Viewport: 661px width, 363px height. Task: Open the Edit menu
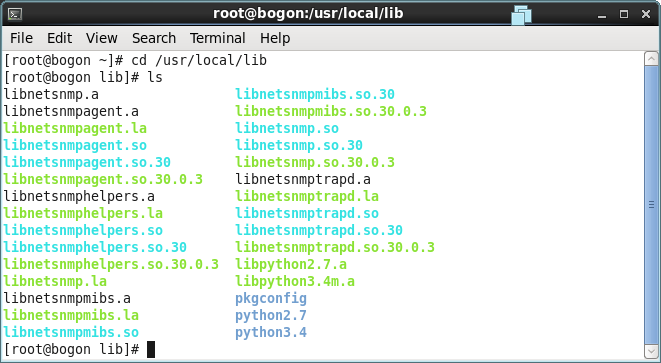59,38
